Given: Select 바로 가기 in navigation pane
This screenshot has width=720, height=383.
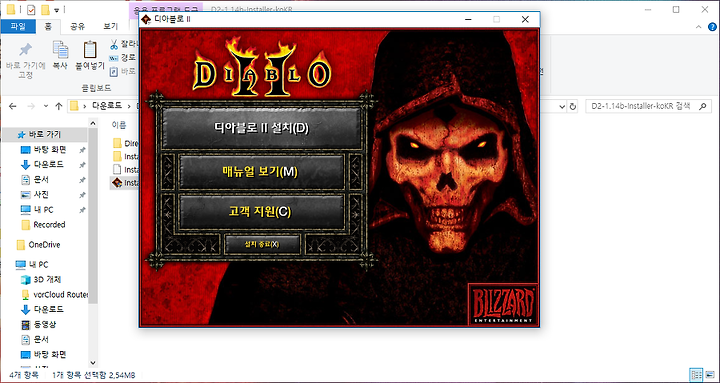Looking at the screenshot, I should coord(45,135).
